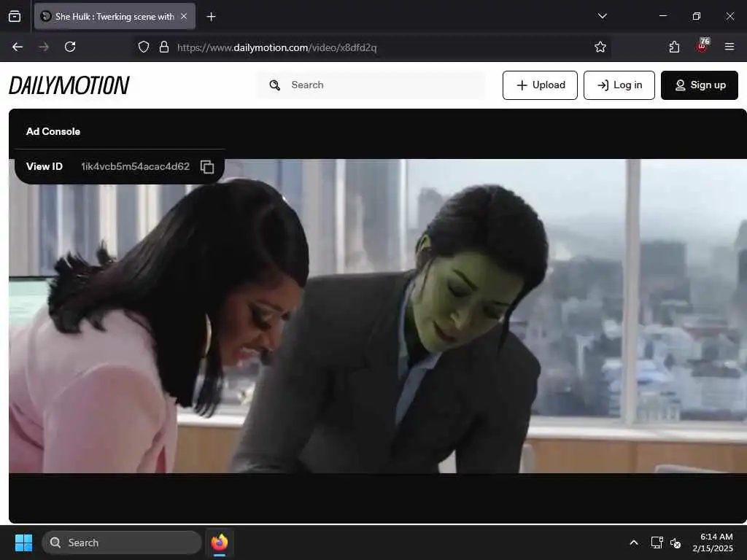
Task: Show site security lock information
Action: [x=164, y=47]
